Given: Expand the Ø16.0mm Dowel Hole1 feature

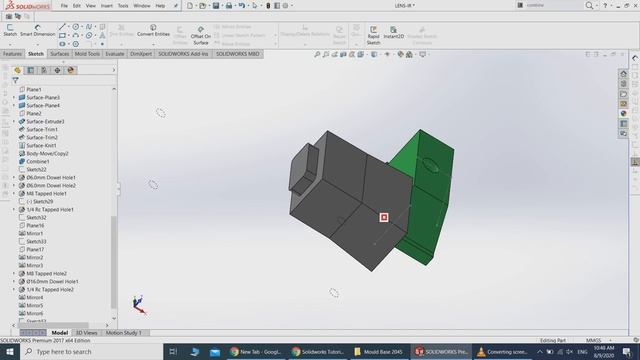Looking at the screenshot, I should point(13,282).
